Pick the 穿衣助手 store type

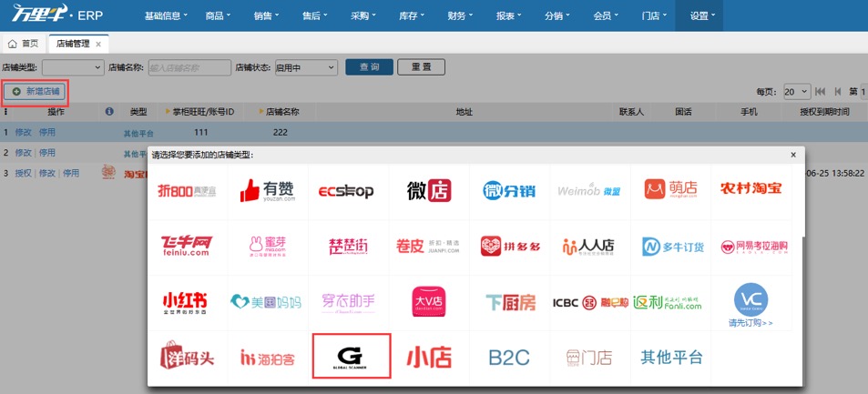tap(348, 303)
